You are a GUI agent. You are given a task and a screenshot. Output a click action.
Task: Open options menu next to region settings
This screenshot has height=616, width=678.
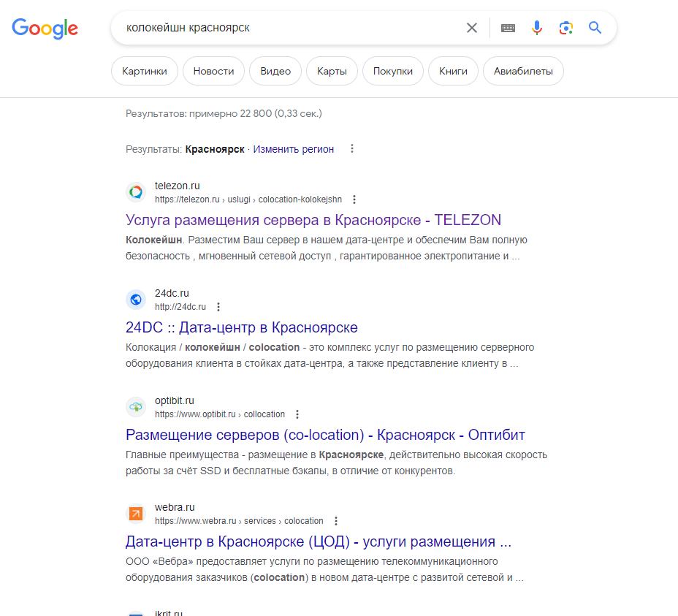point(351,148)
